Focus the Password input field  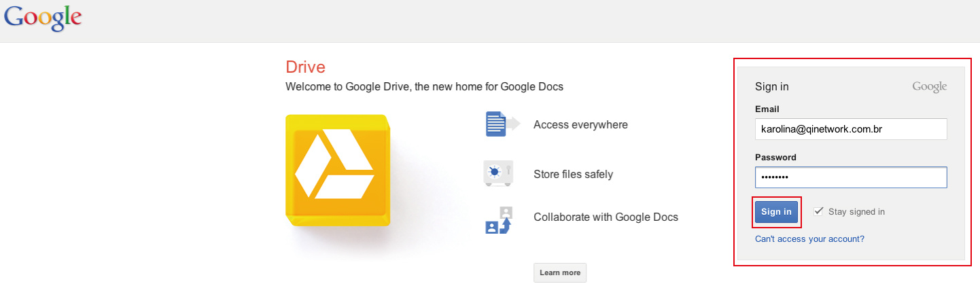(x=850, y=177)
